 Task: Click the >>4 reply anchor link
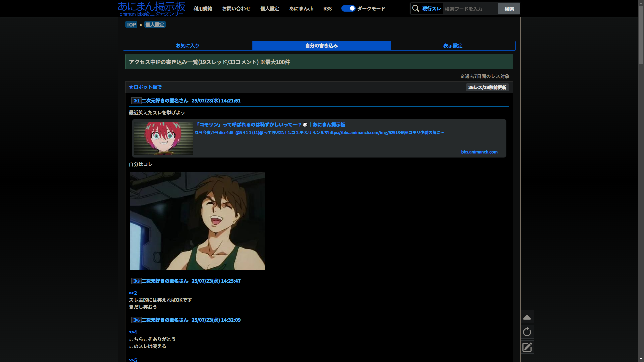point(133,332)
